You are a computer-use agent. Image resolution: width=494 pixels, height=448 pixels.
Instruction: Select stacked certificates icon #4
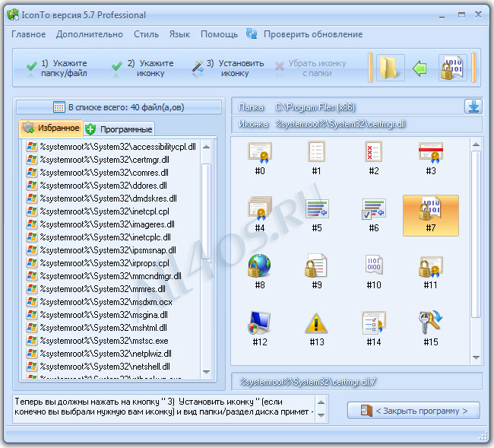click(260, 215)
